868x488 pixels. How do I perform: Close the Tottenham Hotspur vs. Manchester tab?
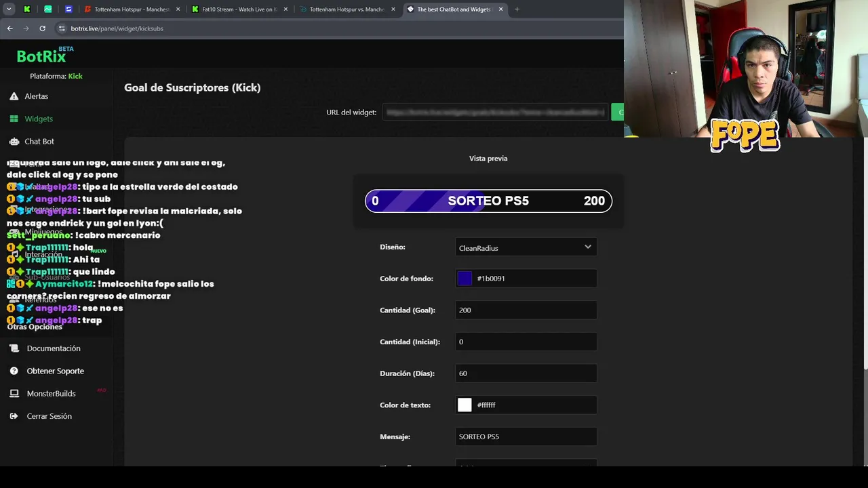(x=393, y=9)
